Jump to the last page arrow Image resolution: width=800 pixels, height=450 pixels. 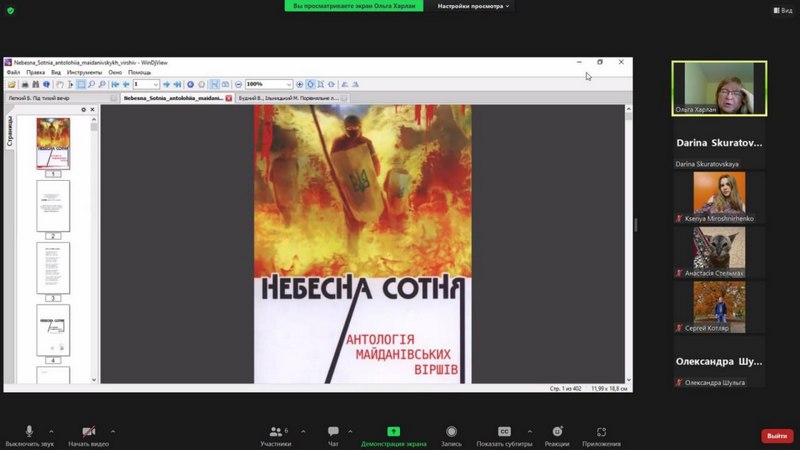(177, 84)
